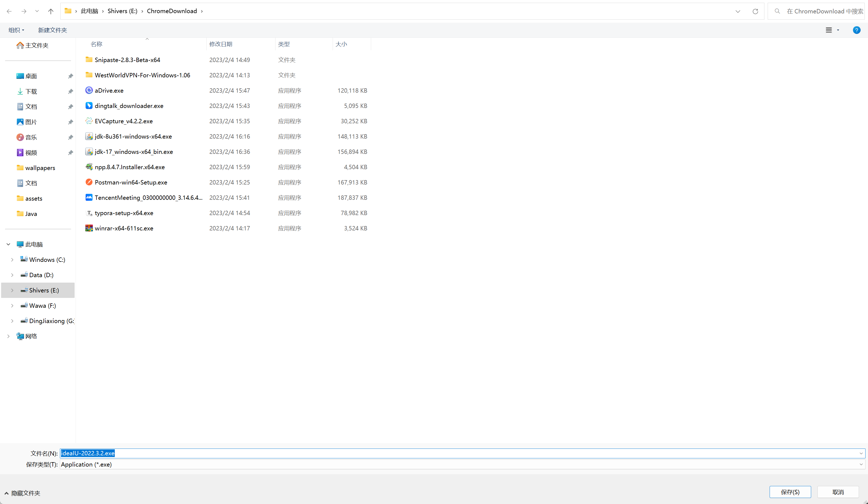Screen dimensions: 868x504
Task: Select 此电脑 in the breadcrumb path
Action: (x=90, y=11)
